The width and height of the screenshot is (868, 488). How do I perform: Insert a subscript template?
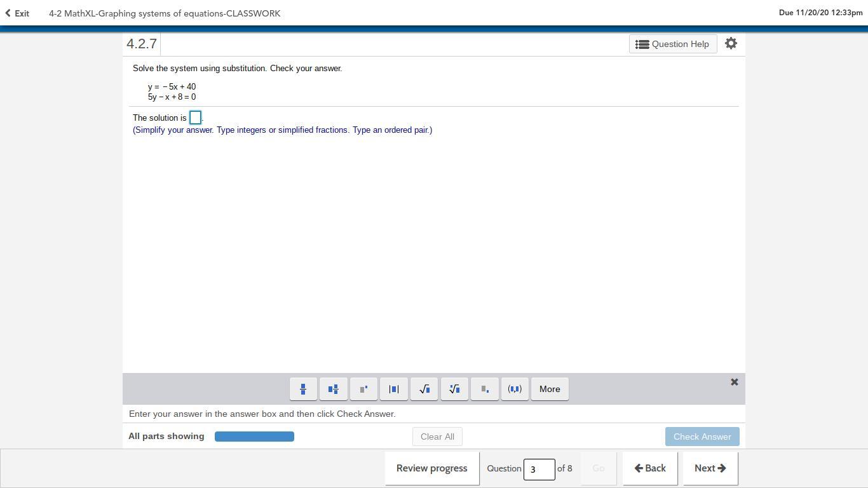485,389
